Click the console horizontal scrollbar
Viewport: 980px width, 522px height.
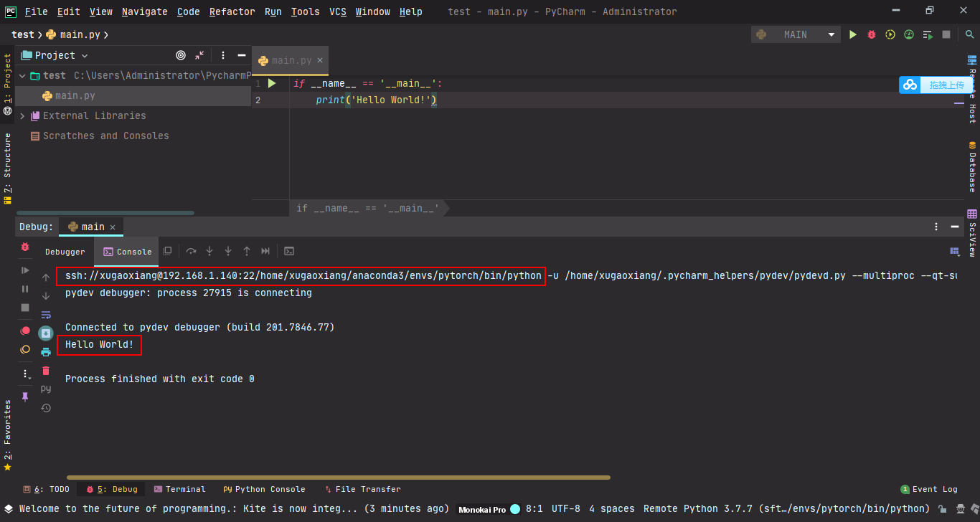[x=339, y=477]
